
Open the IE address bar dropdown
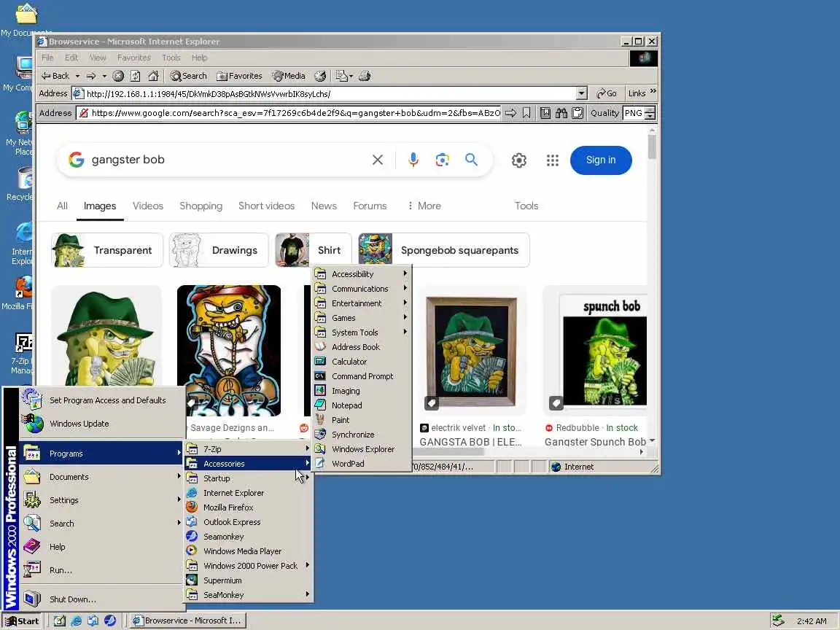[x=582, y=94]
